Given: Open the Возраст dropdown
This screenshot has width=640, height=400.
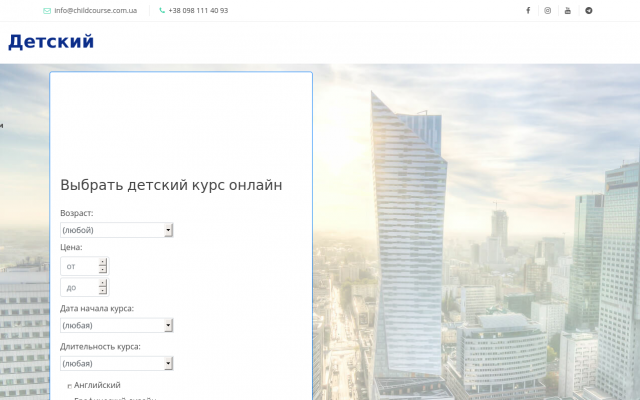Looking at the screenshot, I should click(117, 230).
